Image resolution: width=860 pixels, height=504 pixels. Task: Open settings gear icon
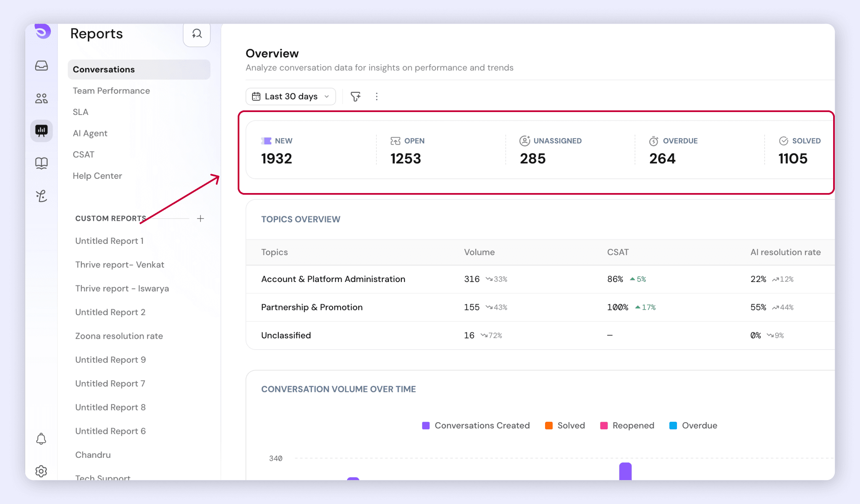41,471
